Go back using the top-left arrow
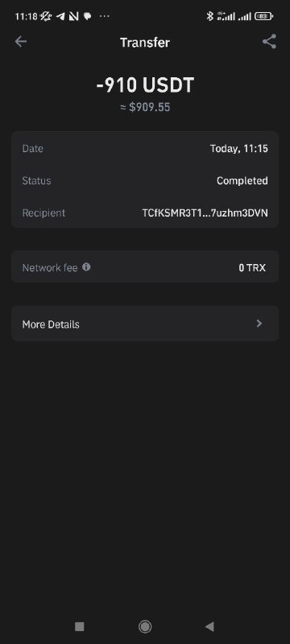290x644 pixels. click(20, 42)
